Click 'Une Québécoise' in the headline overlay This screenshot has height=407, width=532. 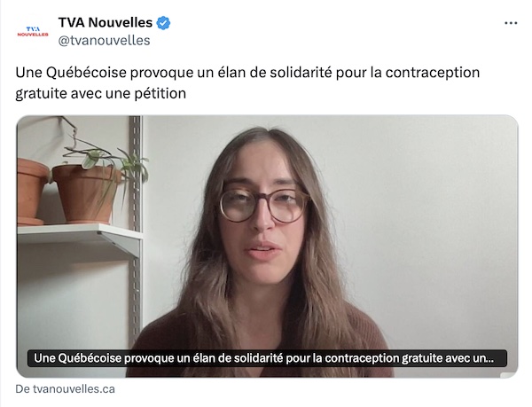click(78, 358)
